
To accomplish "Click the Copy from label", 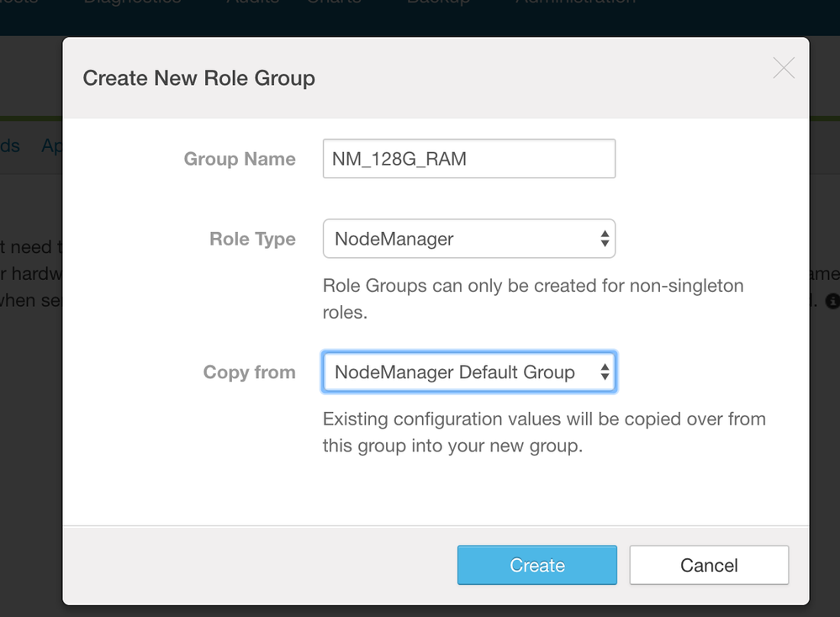I will [x=249, y=372].
